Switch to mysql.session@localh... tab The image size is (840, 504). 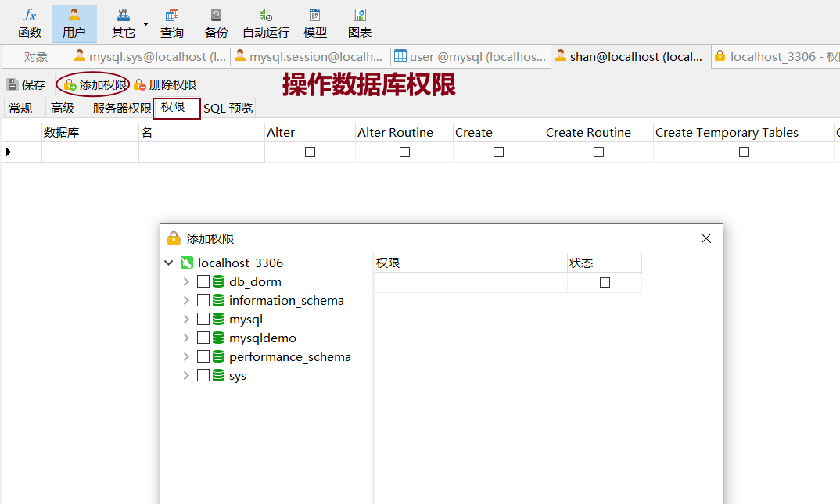[309, 57]
